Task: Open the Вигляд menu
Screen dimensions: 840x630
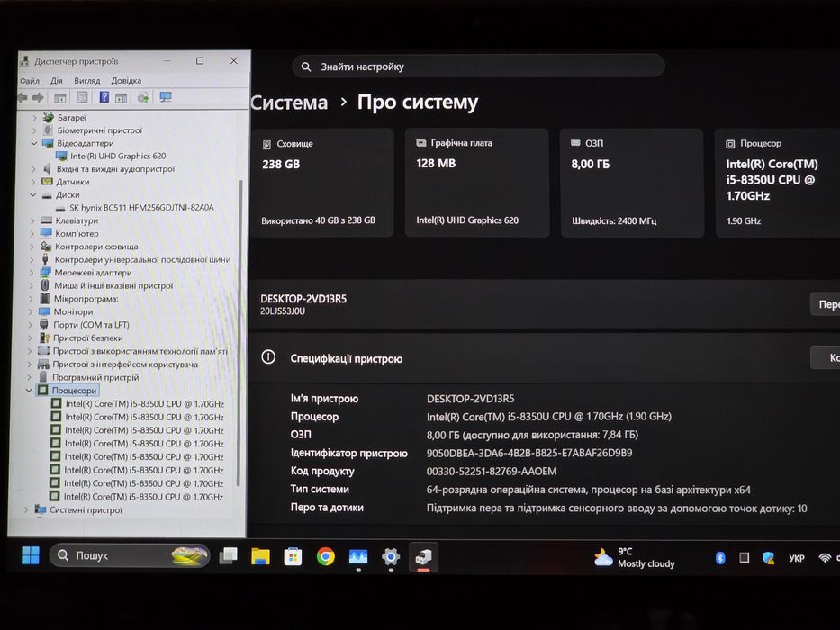Action: [87, 81]
